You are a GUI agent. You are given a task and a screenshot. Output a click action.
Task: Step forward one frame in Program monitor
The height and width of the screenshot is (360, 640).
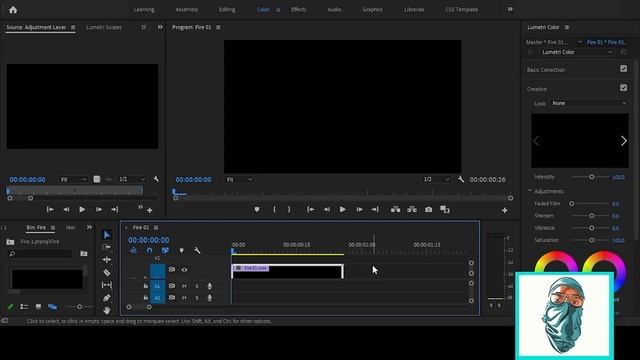pyautogui.click(x=359, y=209)
